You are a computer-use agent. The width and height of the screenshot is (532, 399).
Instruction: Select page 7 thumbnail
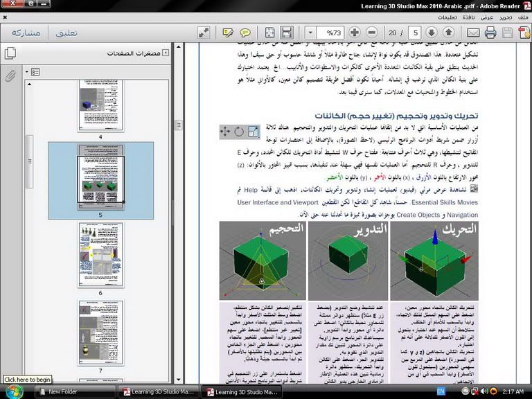[100, 332]
